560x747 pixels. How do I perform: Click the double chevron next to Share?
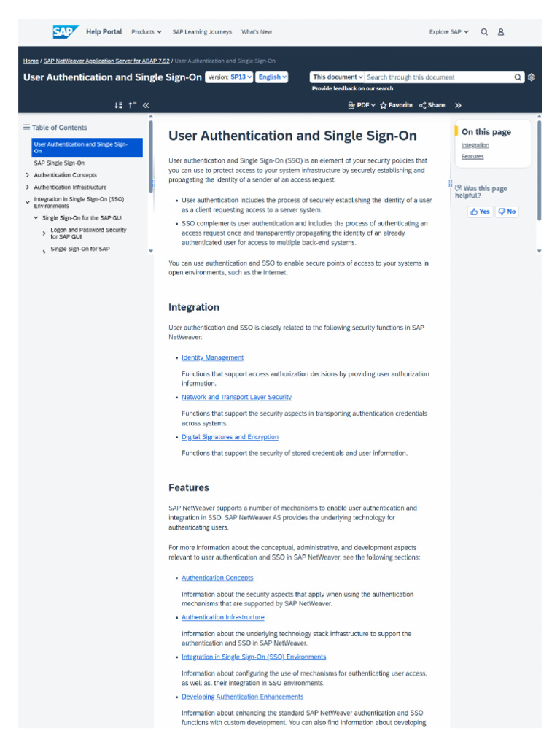click(458, 105)
